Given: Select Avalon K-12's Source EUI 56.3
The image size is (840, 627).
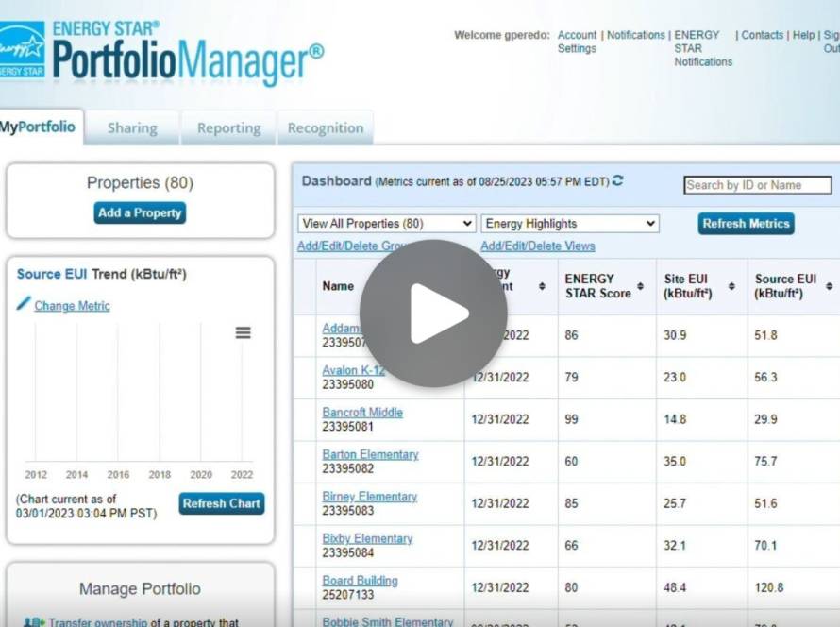Looking at the screenshot, I should [x=765, y=377].
